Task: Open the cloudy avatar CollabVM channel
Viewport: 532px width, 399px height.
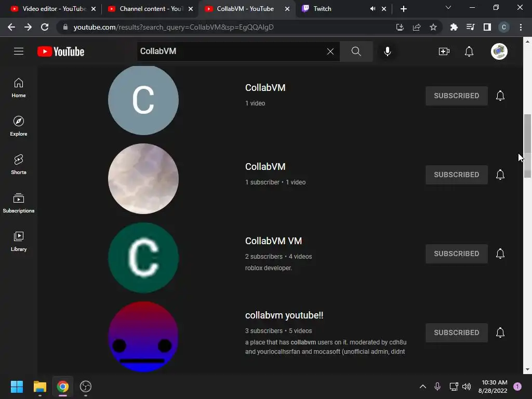Action: pyautogui.click(x=143, y=179)
